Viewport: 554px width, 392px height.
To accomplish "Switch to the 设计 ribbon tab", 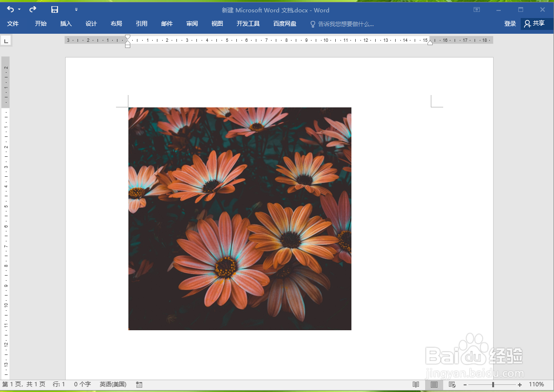I will coord(91,24).
